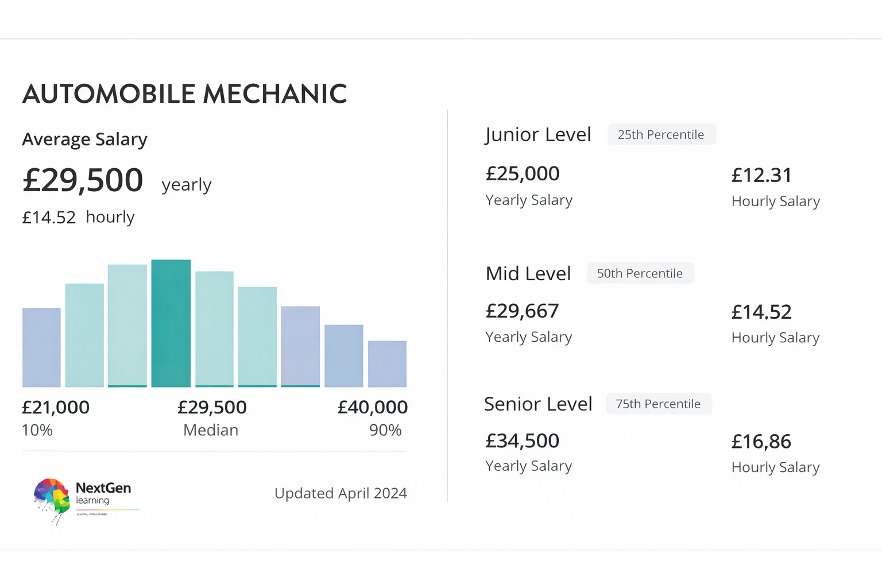The width and height of the screenshot is (882, 588).
Task: Click the £14.52 hourly average figure
Action: [49, 217]
